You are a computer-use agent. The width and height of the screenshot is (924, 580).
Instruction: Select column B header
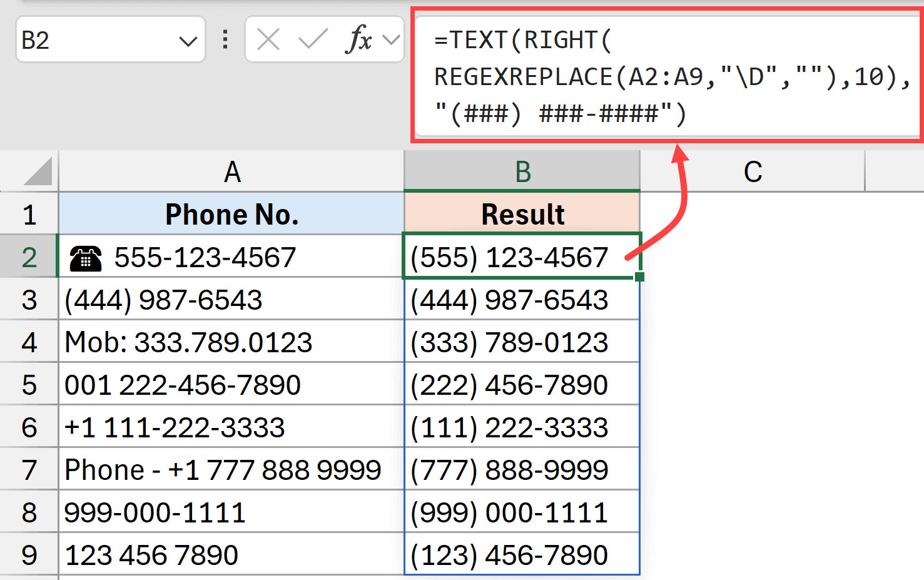522,172
